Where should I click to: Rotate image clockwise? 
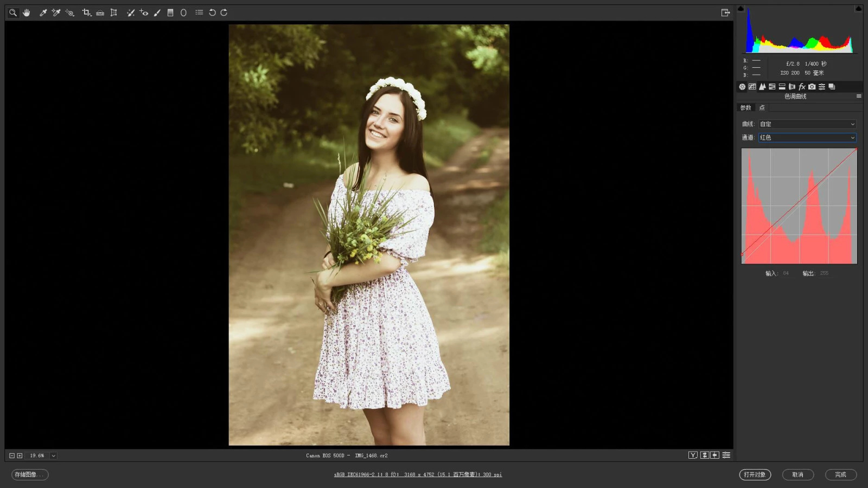point(224,12)
